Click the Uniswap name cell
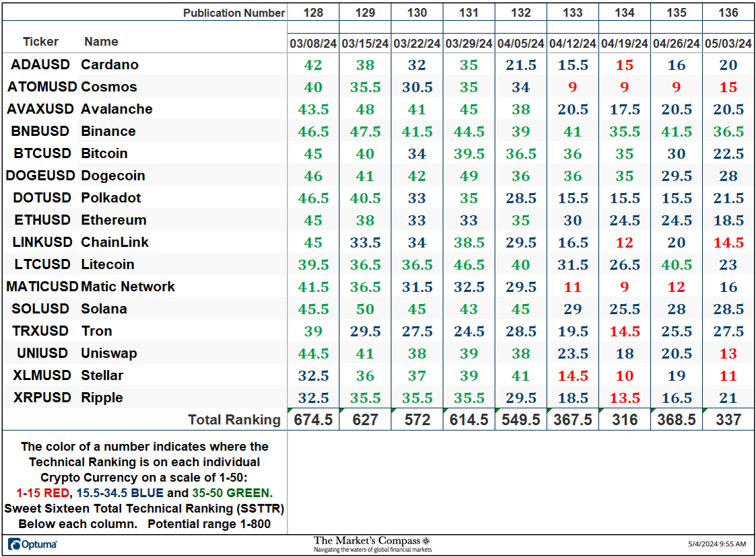The height and width of the screenshot is (557, 756). click(109, 353)
